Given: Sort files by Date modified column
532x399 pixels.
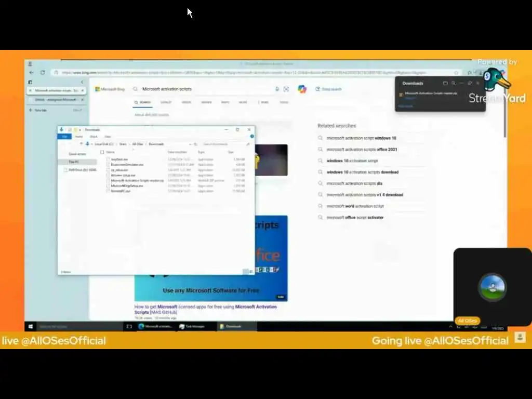Looking at the screenshot, I should (x=177, y=152).
